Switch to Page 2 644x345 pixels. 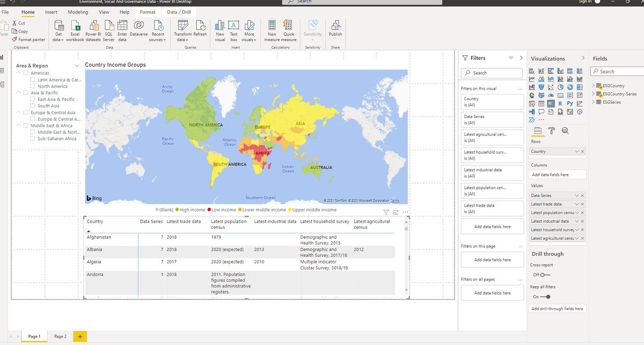click(60, 336)
